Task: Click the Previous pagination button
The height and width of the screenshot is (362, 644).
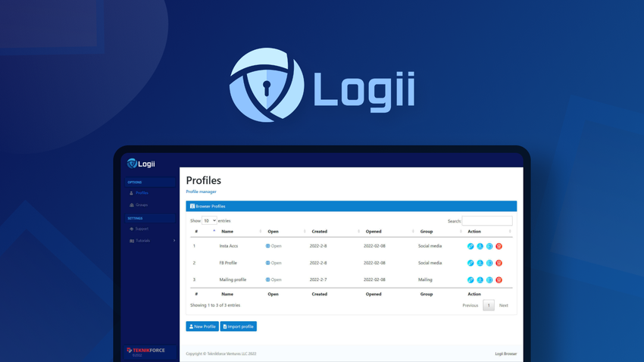Action: click(x=470, y=305)
